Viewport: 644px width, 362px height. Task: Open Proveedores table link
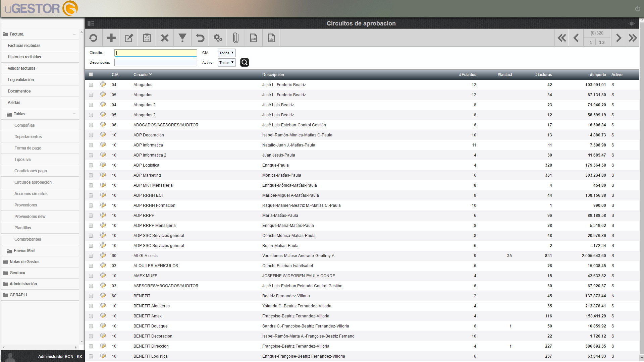[x=26, y=205]
